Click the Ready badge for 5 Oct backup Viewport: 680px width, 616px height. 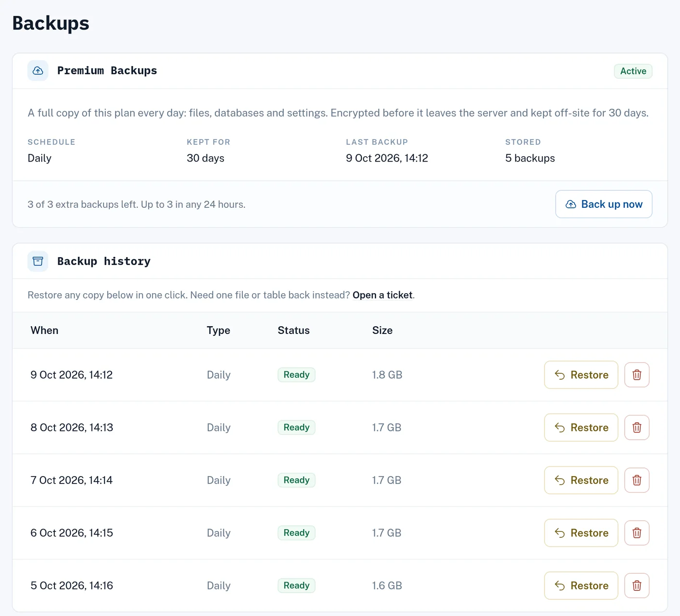coord(296,585)
